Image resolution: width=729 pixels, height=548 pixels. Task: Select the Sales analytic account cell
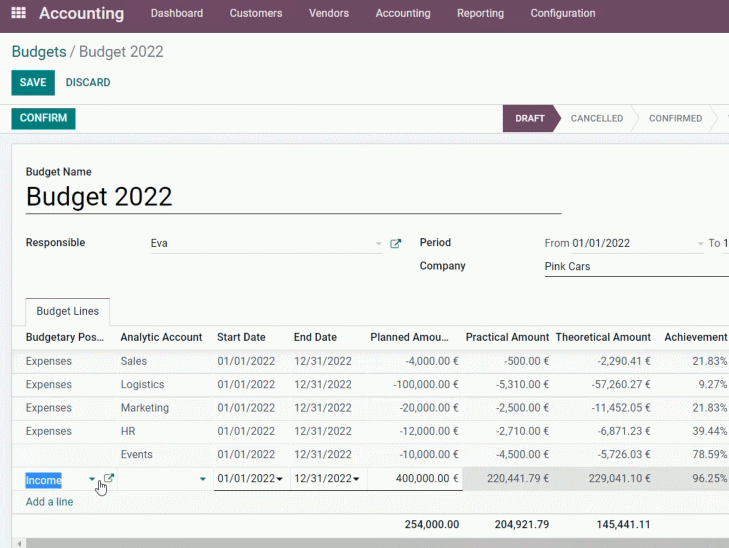pyautogui.click(x=133, y=361)
